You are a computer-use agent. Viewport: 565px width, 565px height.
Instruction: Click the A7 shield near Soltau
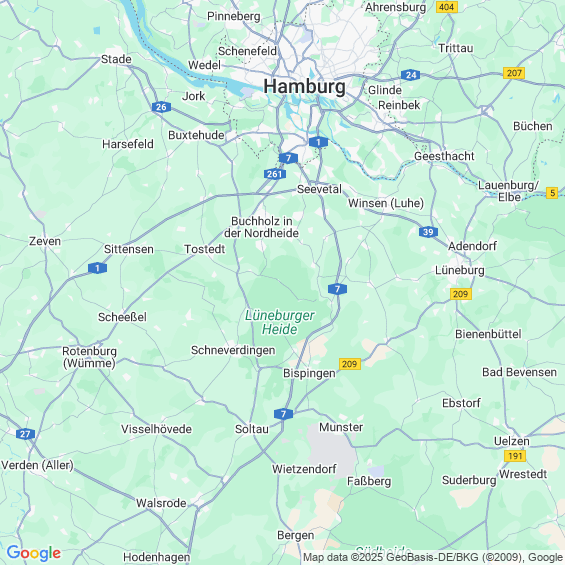(x=283, y=414)
